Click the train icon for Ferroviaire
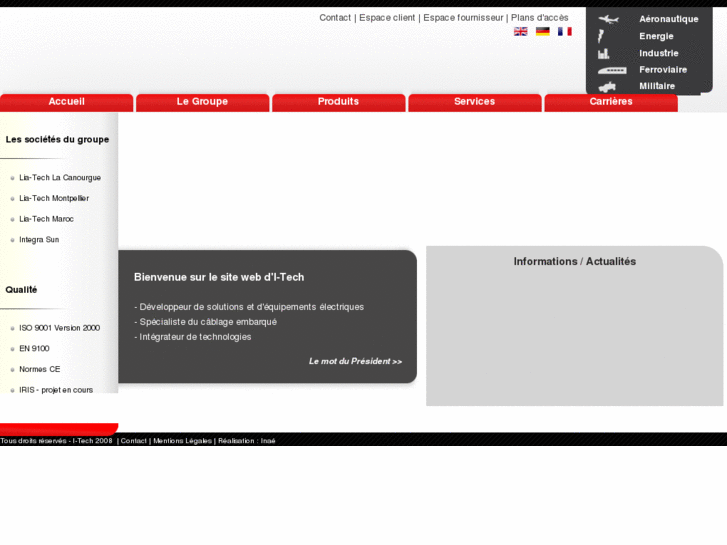The height and width of the screenshot is (545, 727). (612, 71)
